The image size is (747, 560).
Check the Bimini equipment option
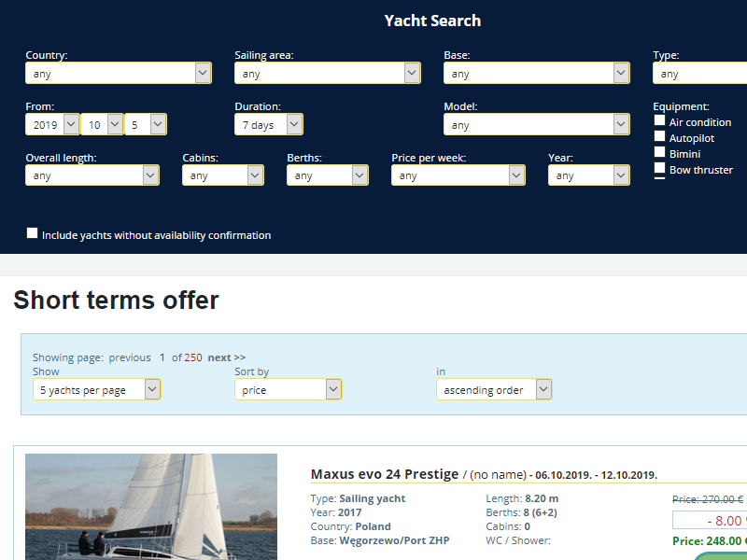660,153
